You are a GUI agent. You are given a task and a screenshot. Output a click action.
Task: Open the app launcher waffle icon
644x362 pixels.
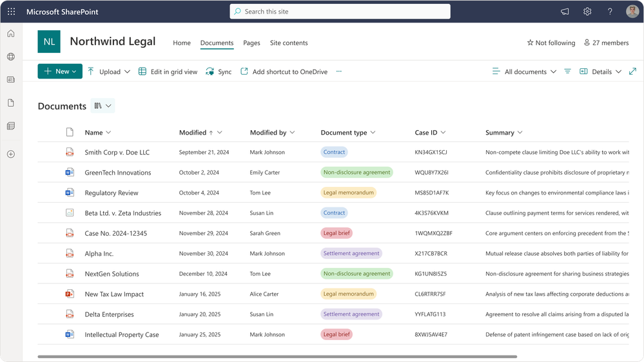[11, 12]
